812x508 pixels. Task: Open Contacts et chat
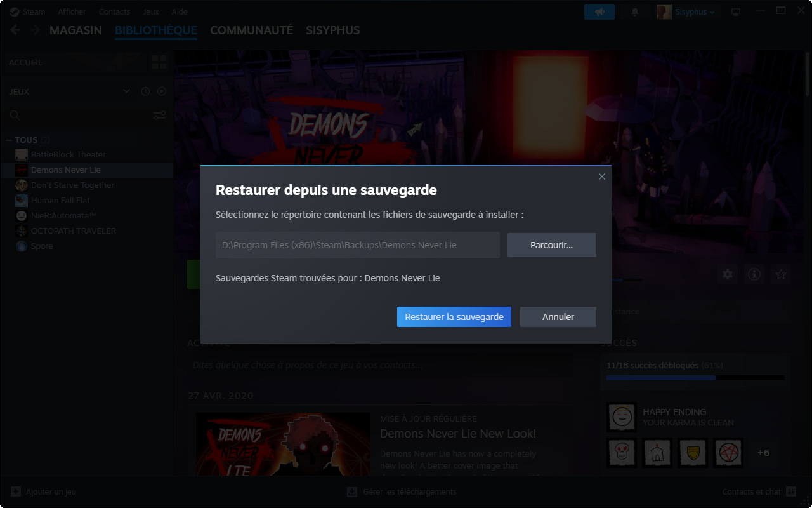pos(759,492)
